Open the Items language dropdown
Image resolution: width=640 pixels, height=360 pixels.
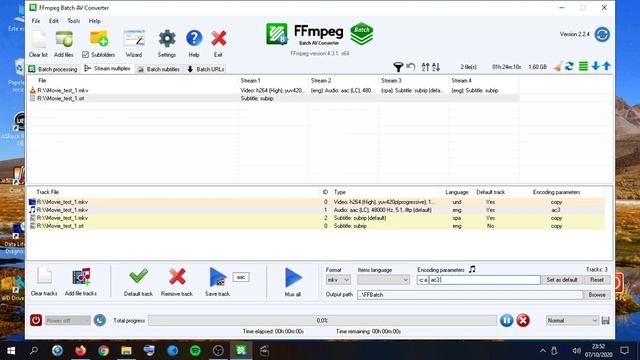coord(383,280)
